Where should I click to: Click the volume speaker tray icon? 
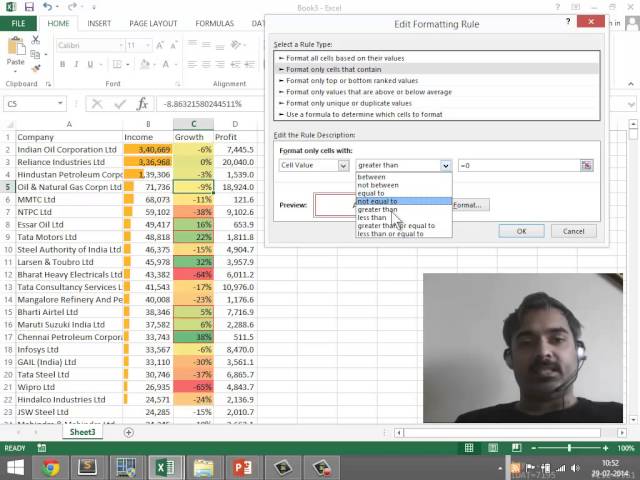coord(576,468)
